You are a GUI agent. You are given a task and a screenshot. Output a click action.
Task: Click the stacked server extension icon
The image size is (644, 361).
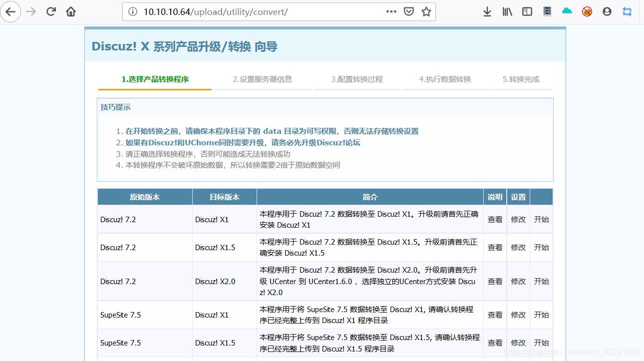coord(547,11)
